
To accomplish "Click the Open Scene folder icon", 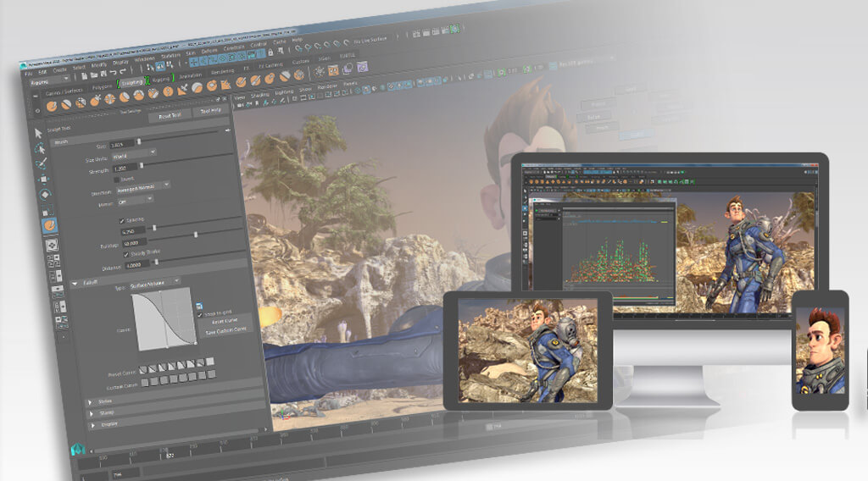I will [x=93, y=75].
